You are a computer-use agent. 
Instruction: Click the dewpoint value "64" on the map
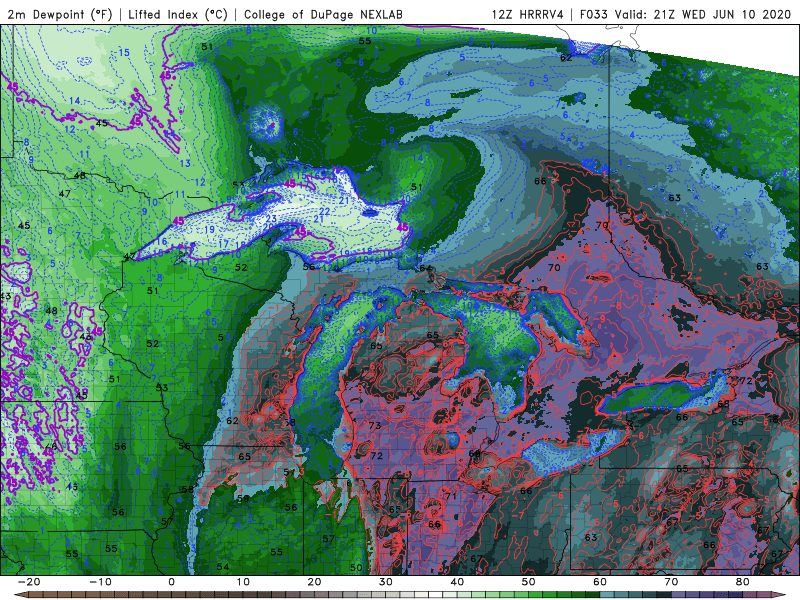pos(425,268)
